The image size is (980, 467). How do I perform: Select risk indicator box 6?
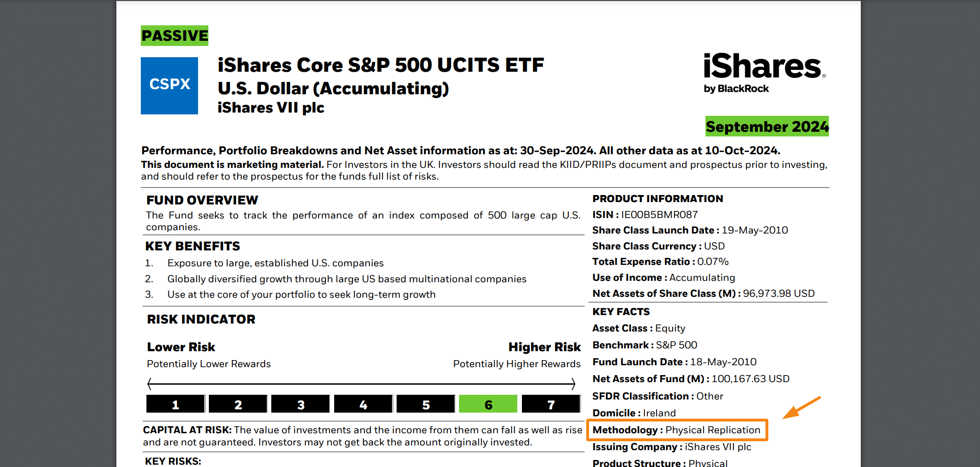click(488, 404)
